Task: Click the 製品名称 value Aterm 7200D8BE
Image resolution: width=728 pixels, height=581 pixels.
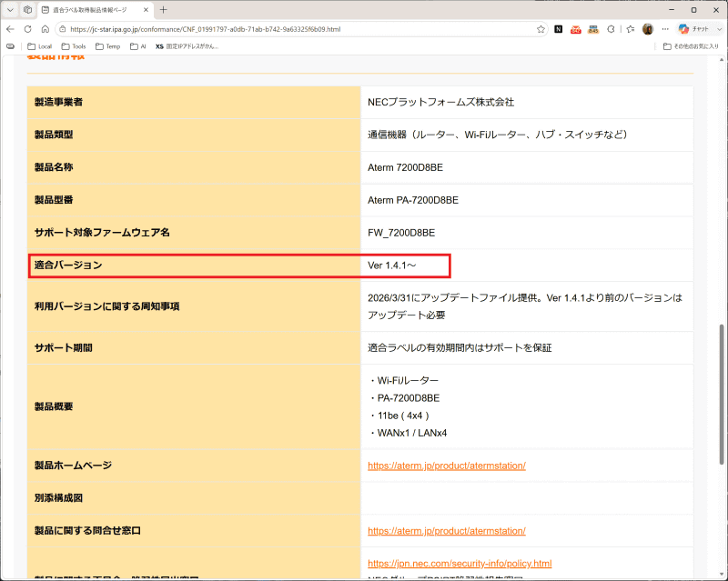Action: pyautogui.click(x=405, y=167)
